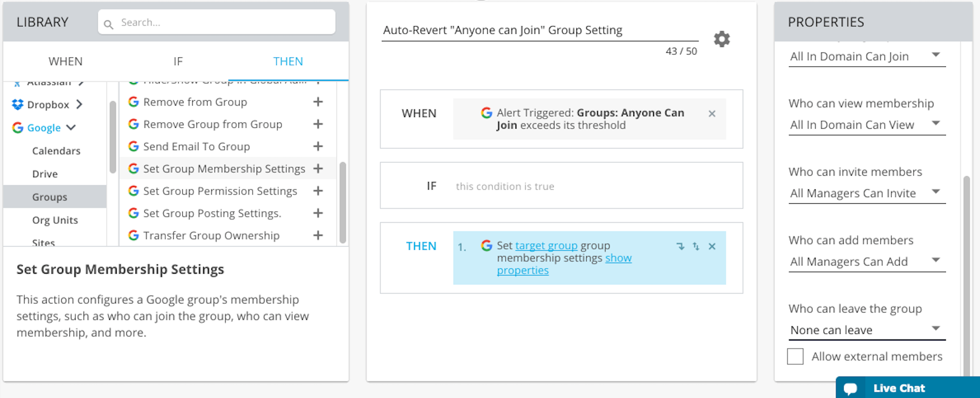
Task: Add the Transfer Group Ownership action
Action: 318,235
